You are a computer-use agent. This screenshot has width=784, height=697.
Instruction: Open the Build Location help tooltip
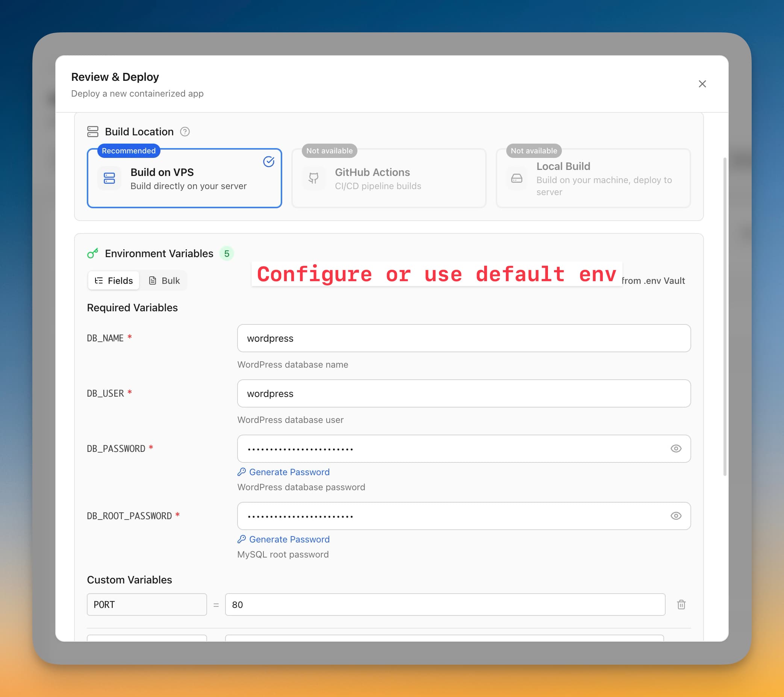185,132
